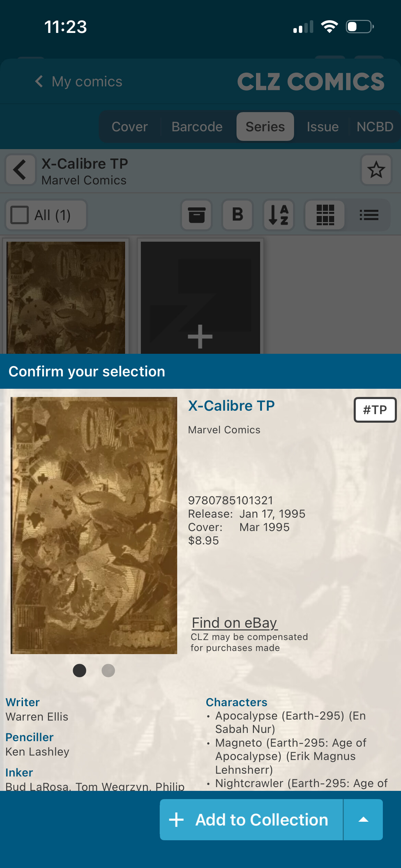Show the second cover image dot
The image size is (401, 868).
(108, 670)
